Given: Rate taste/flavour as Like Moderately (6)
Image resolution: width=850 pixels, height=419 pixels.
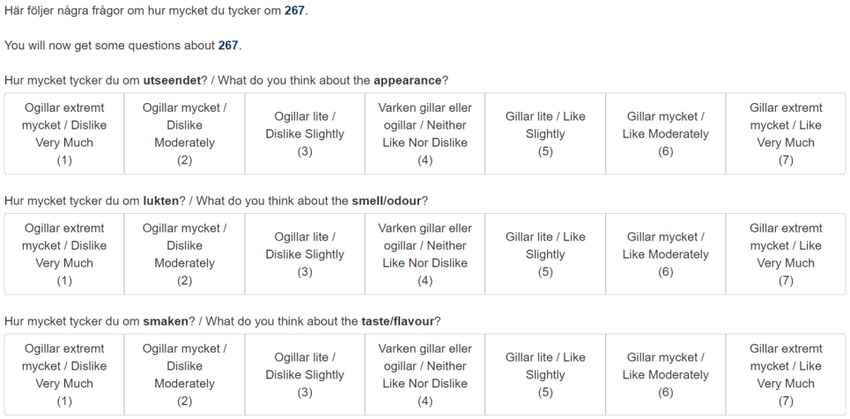Looking at the screenshot, I should (666, 374).
